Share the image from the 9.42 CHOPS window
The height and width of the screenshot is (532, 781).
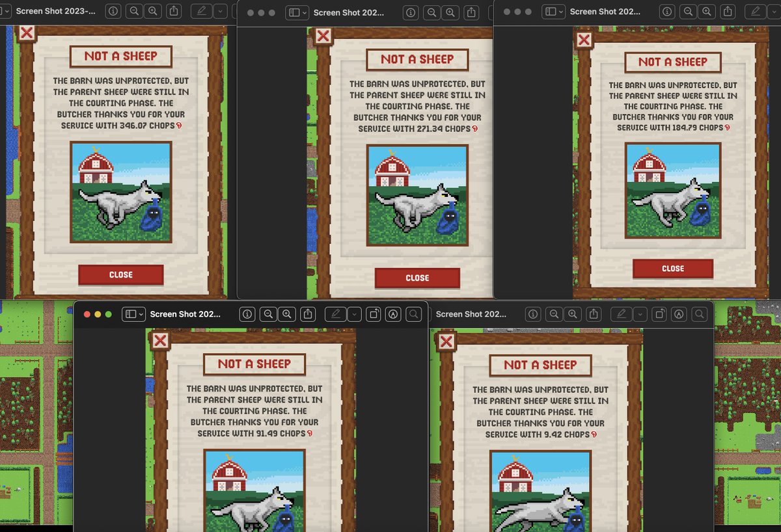[594, 314]
